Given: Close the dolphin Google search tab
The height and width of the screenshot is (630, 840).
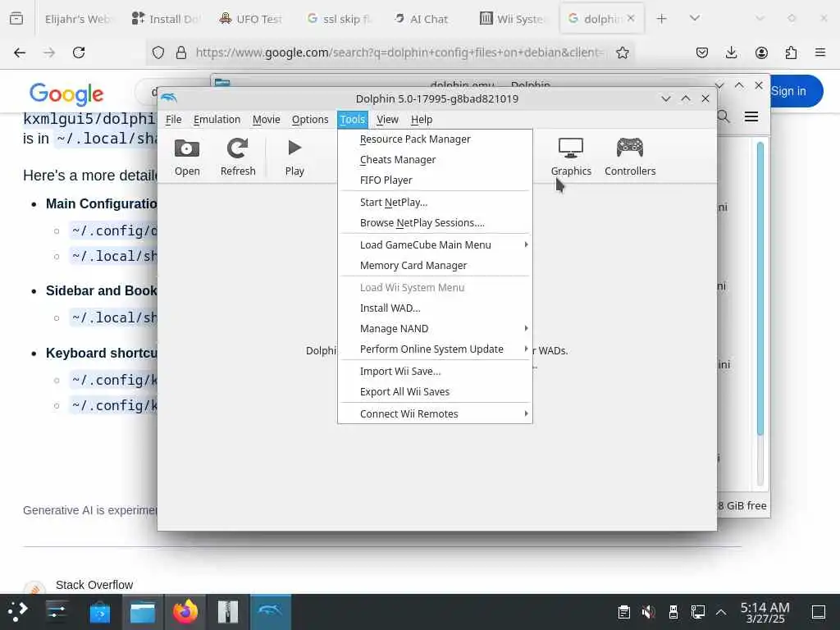Looking at the screenshot, I should pyautogui.click(x=631, y=18).
